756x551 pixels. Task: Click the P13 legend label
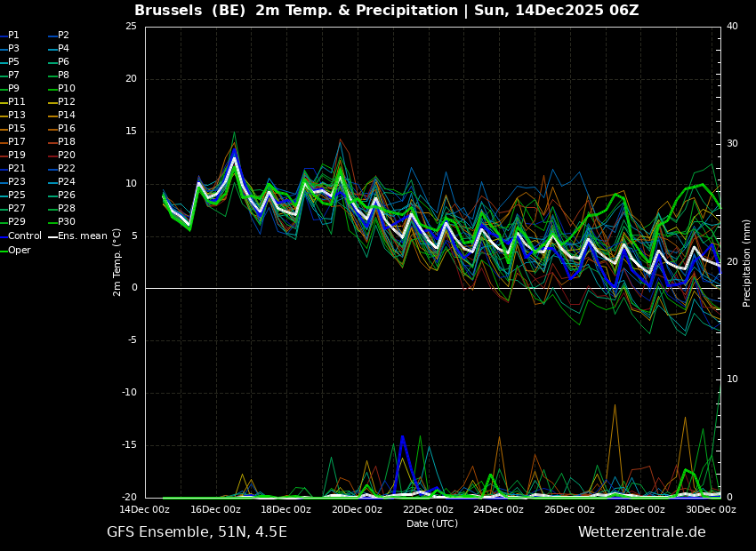[x=16, y=116]
